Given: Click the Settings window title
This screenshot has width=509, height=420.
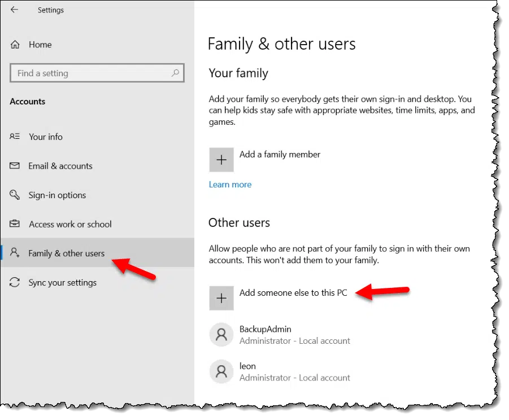Looking at the screenshot, I should click(x=51, y=10).
